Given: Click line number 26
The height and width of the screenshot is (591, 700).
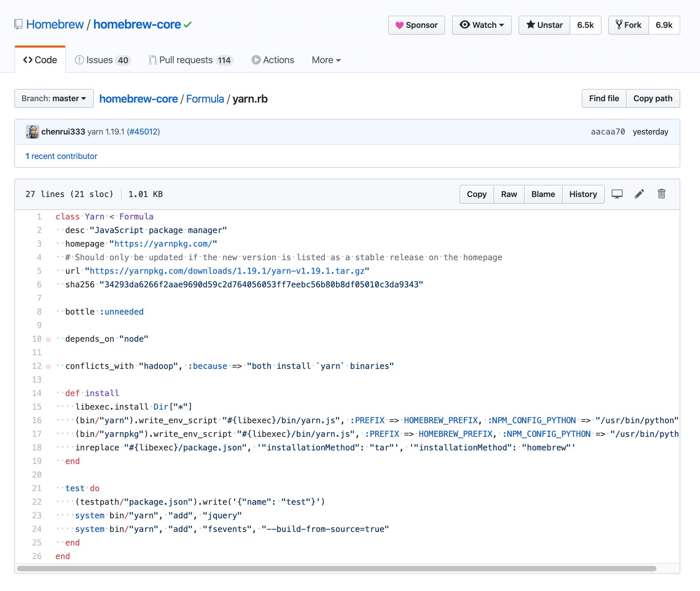Looking at the screenshot, I should coord(37,556).
